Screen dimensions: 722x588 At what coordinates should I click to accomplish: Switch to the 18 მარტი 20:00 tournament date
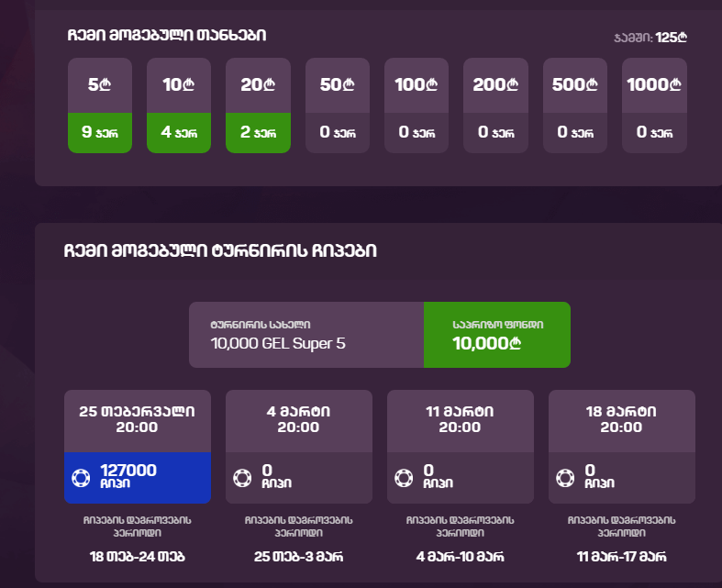621,419
